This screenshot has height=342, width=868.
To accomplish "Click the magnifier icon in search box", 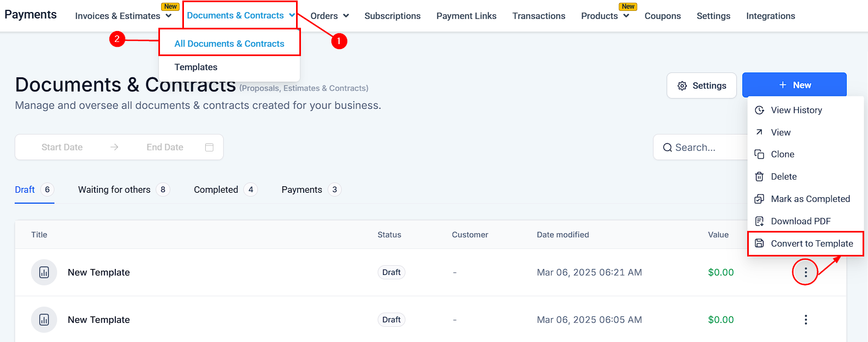I will [667, 148].
